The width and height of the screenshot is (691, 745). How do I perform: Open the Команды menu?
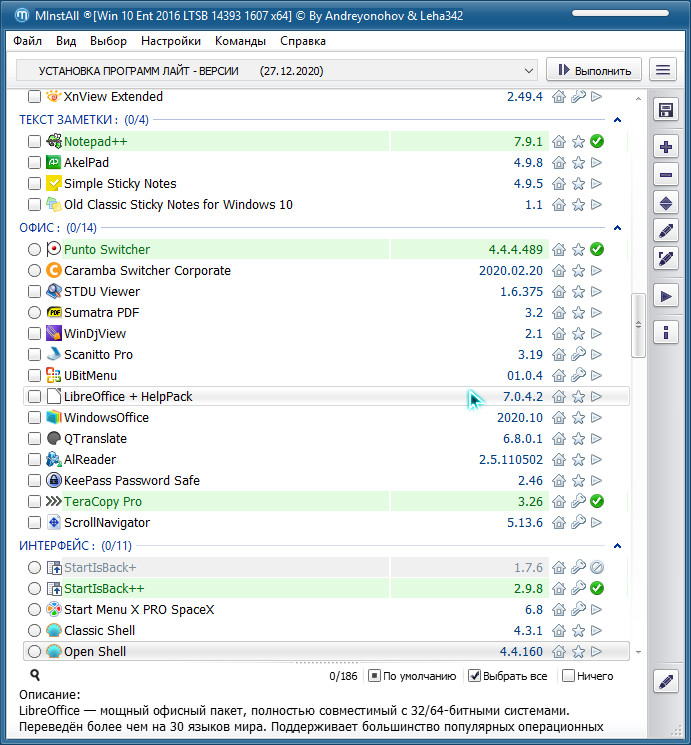coord(240,41)
